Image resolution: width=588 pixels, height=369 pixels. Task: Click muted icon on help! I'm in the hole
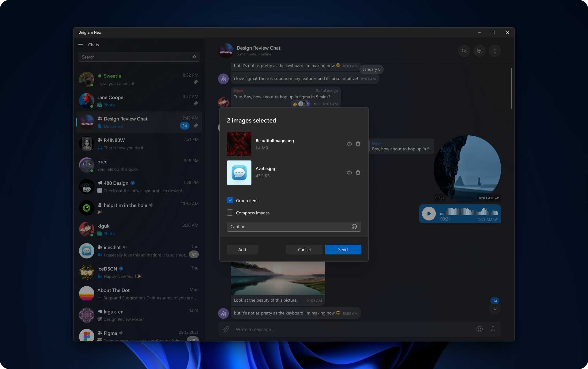(151, 205)
